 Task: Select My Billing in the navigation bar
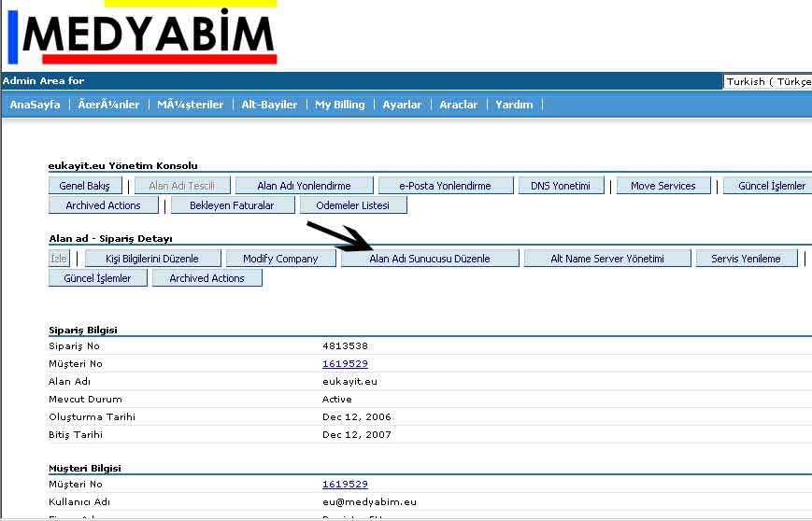339,105
